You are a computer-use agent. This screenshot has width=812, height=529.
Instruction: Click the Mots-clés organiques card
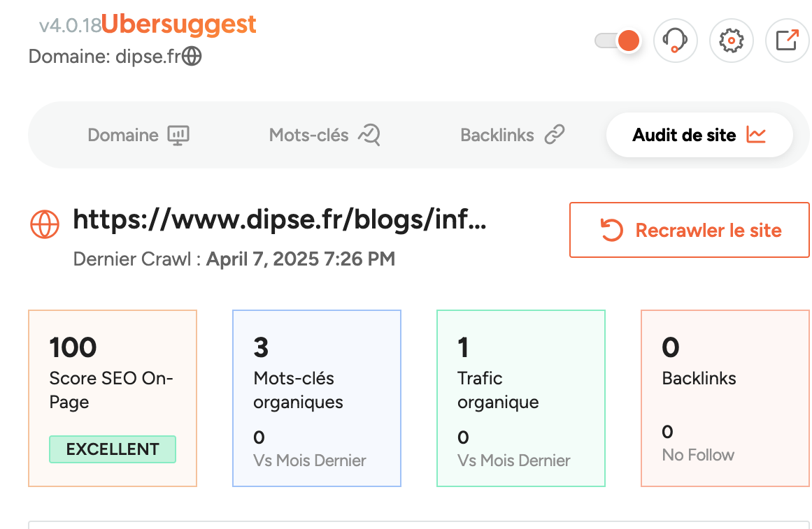pyautogui.click(x=316, y=398)
